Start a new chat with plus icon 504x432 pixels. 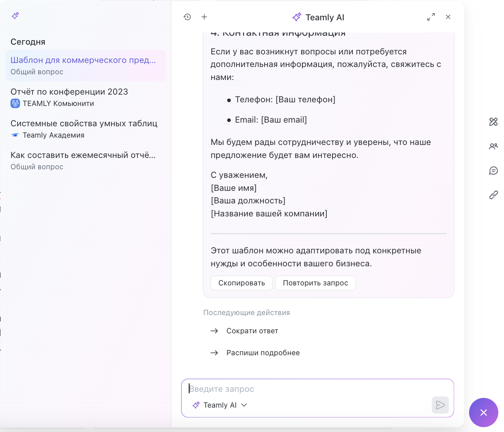coord(204,17)
